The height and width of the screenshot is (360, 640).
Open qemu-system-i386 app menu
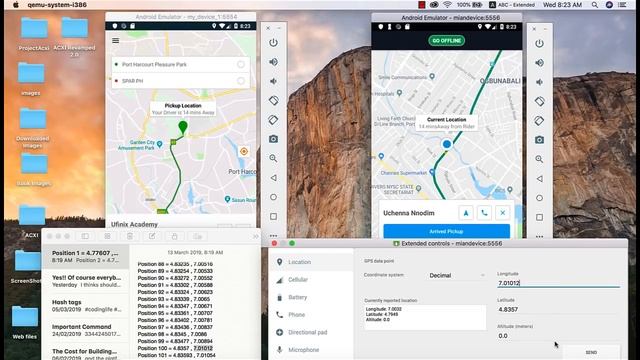pyautogui.click(x=57, y=5)
